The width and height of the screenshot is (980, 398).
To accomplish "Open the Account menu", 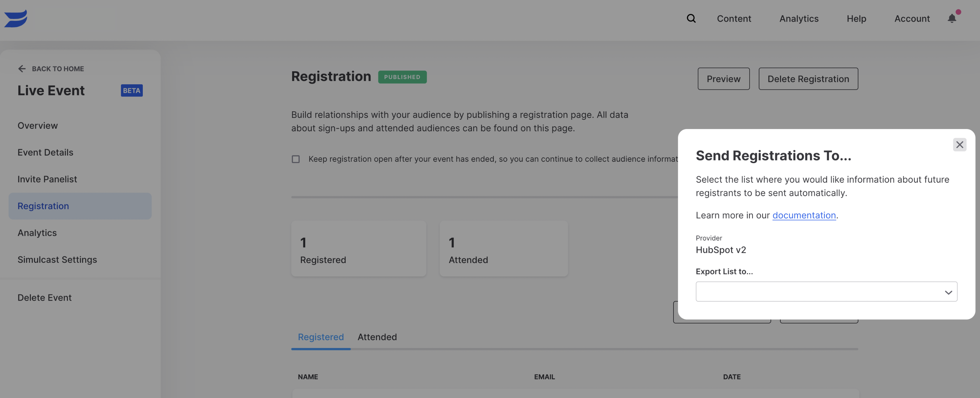I will pyautogui.click(x=912, y=18).
